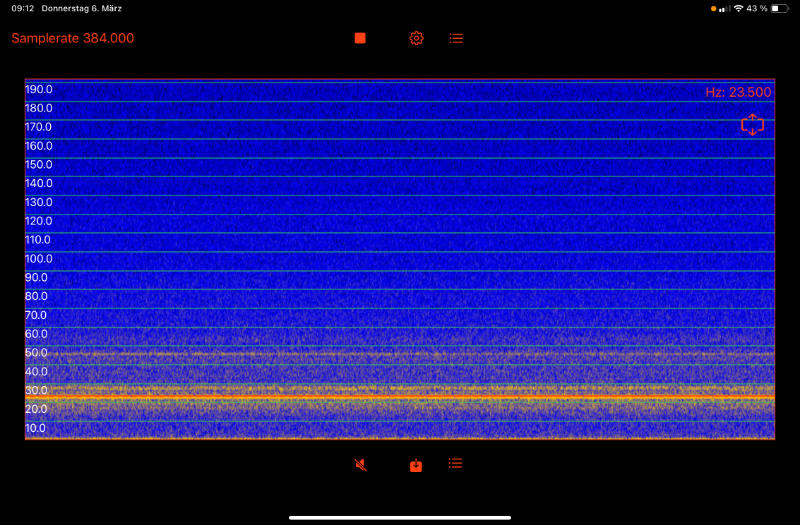This screenshot has height=525, width=800.
Task: Tap the Wi-Fi icon in status bar
Action: 738,8
